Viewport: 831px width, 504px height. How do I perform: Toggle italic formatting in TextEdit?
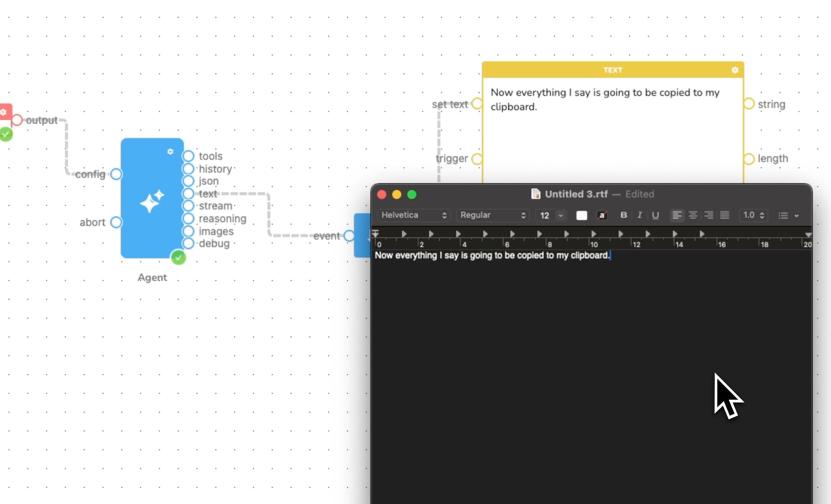[639, 215]
